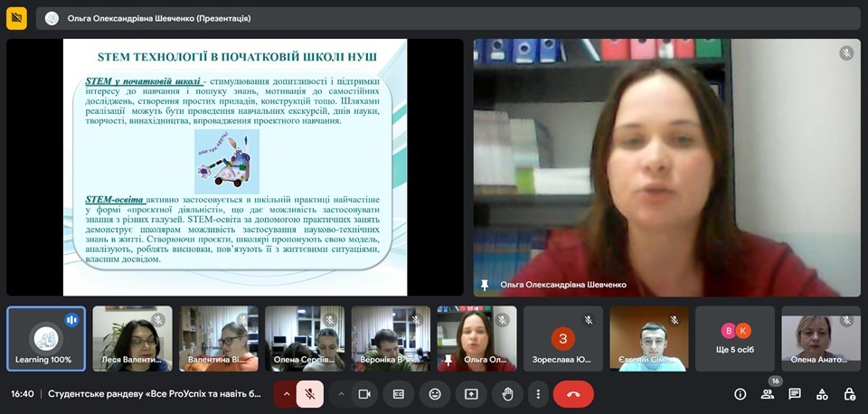
Task: Select the Євгеній participant video tile
Action: (648, 339)
